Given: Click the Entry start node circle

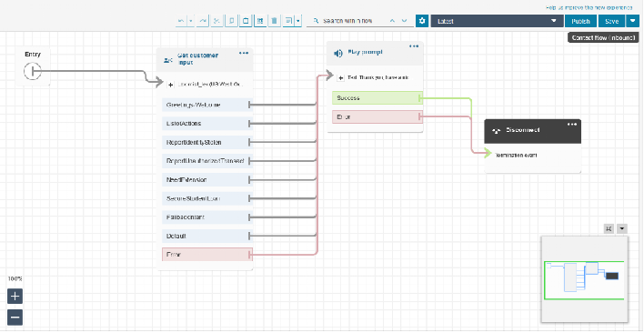Looking at the screenshot, I should 33,72.
